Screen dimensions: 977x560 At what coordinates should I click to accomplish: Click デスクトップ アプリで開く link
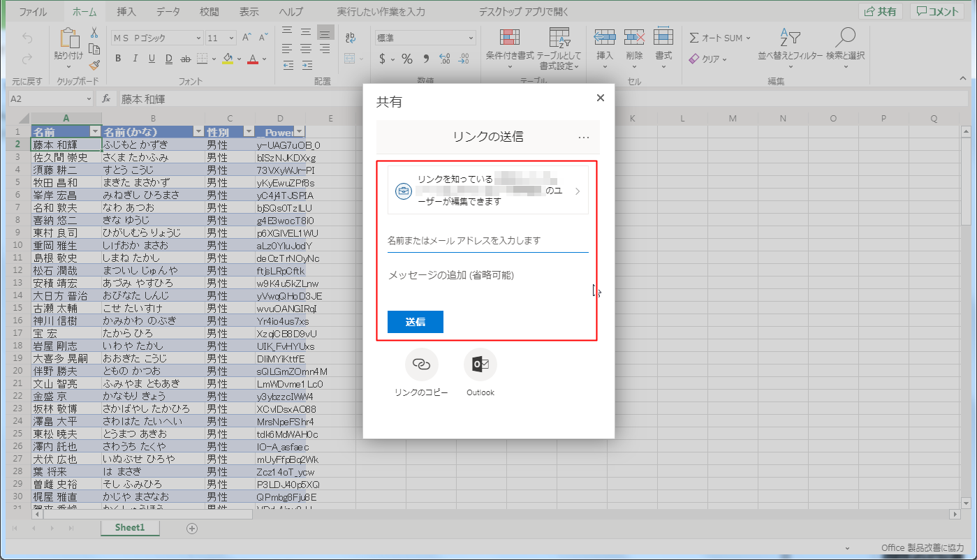click(524, 12)
